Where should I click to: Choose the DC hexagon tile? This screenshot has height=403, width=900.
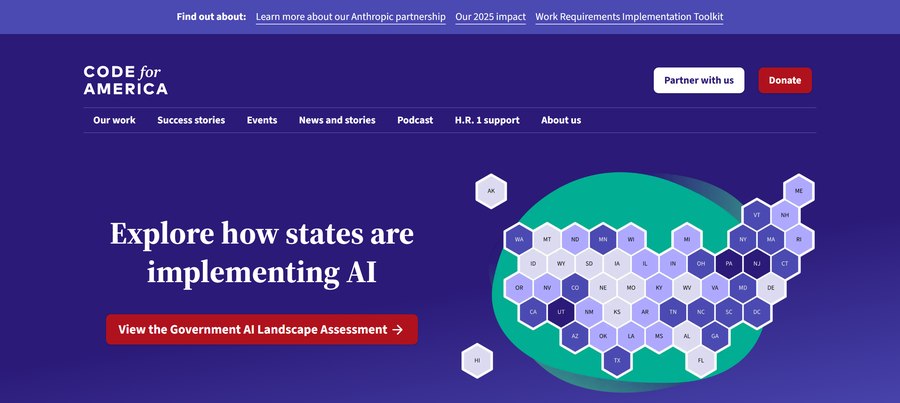(x=757, y=312)
